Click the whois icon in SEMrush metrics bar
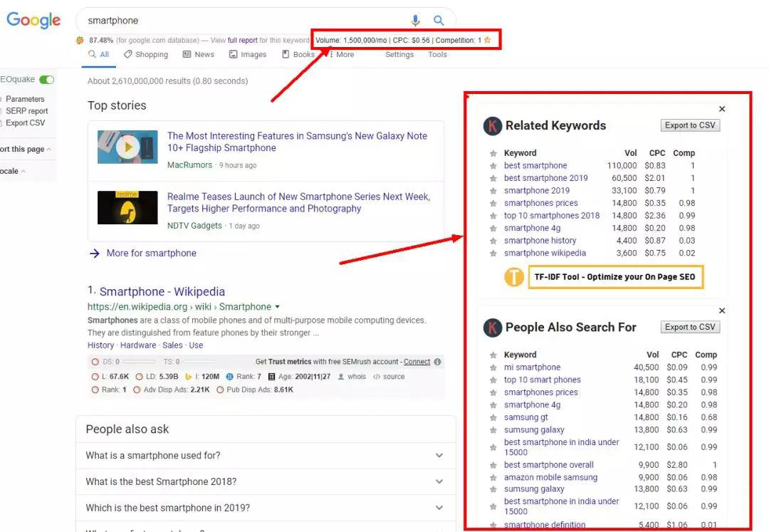Image resolution: width=769 pixels, height=532 pixels. [341, 377]
